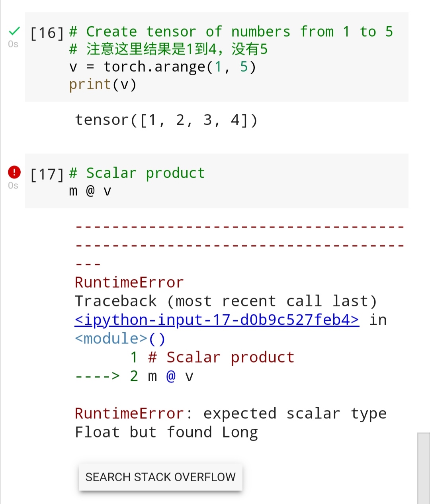
Task: Click the gray vertical scrollbar at right
Action: pyautogui.click(x=424, y=468)
